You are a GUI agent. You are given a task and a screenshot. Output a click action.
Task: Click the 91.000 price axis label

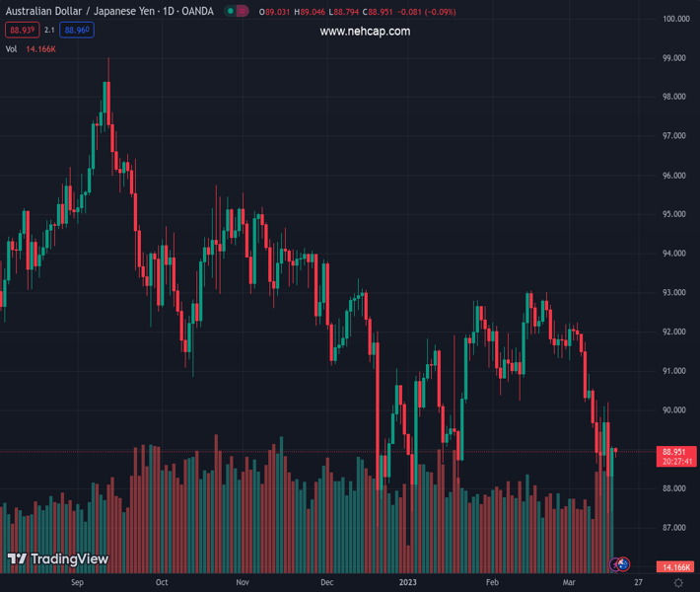coord(674,371)
